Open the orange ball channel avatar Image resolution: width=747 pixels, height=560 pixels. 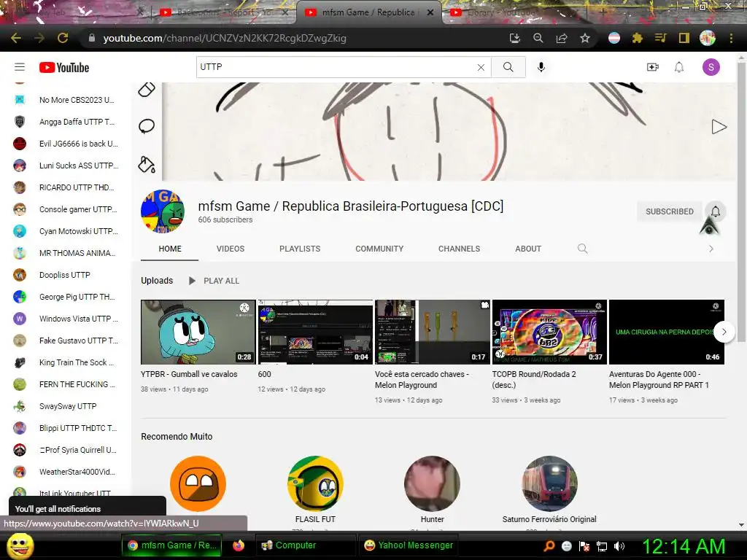coord(198,484)
